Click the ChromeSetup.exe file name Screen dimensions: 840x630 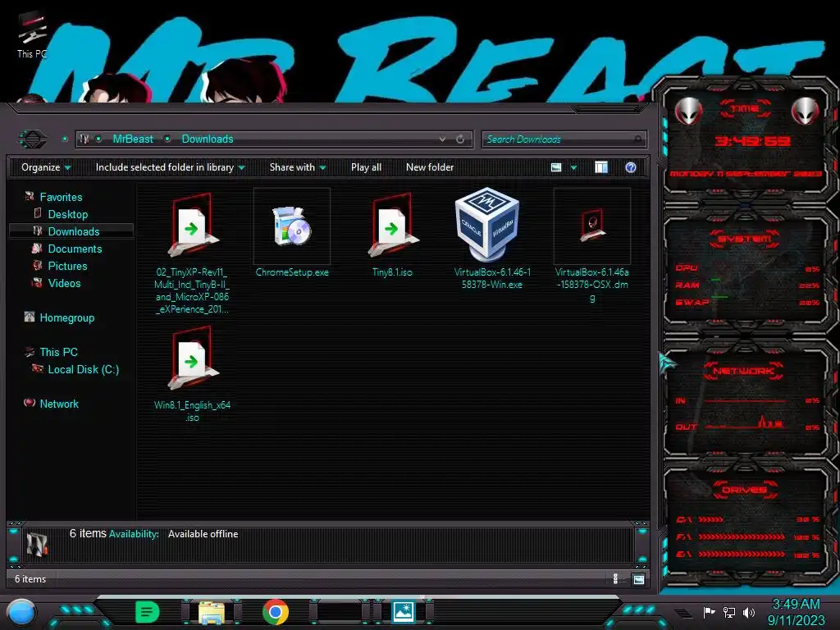click(x=292, y=272)
